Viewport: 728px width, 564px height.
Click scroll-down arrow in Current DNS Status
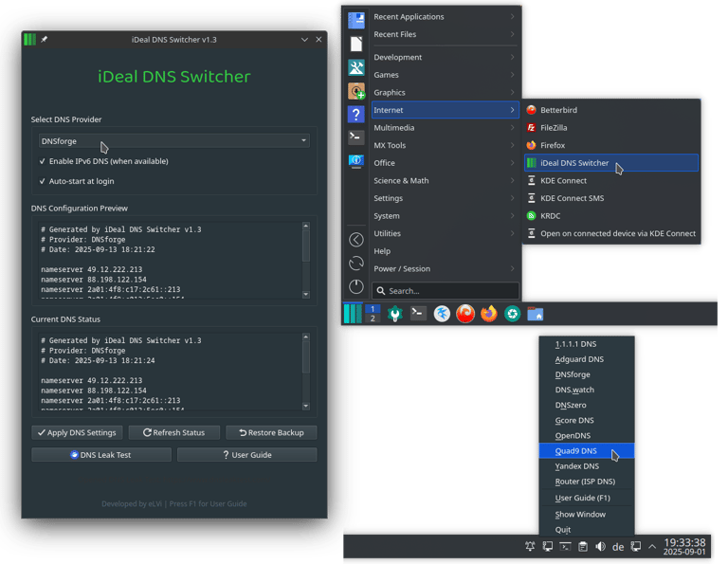pyautogui.click(x=305, y=406)
